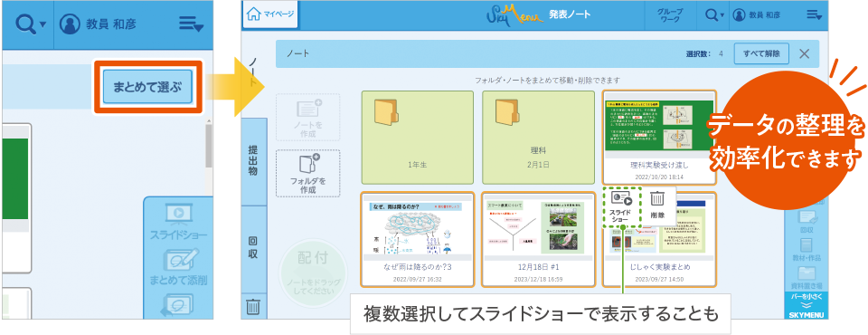Viewport: 868px width, 335px height.
Task: Open 資料置き場 in the right sidebar
Action: [806, 277]
